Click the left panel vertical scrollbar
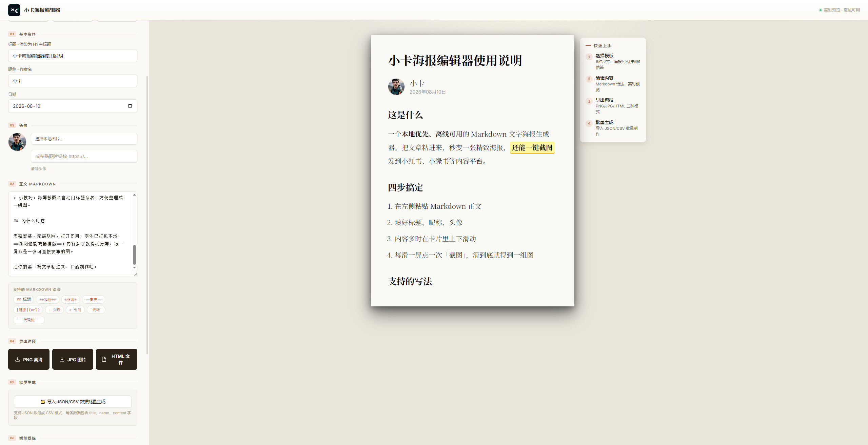The height and width of the screenshot is (445, 868). click(x=147, y=215)
